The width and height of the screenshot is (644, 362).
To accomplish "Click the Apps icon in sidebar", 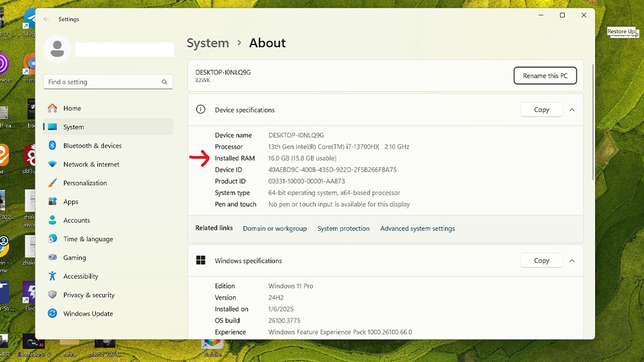I will pos(52,202).
